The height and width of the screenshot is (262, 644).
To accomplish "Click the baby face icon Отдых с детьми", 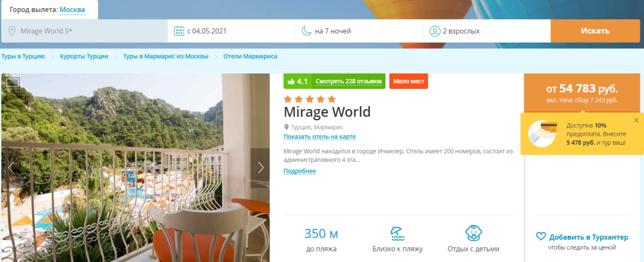I will (x=473, y=233).
